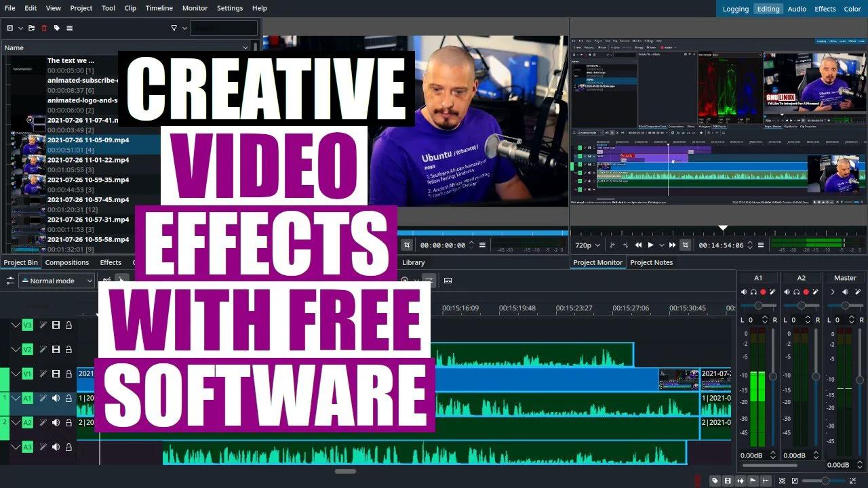868x488 pixels.
Task: Toggle the lock on track V2
Action: pos(68,350)
